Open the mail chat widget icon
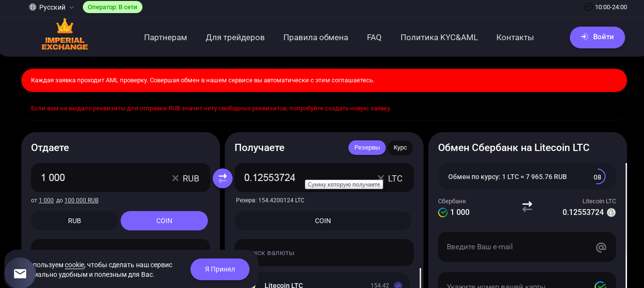Viewport: 644px width, 288px height. pos(20,273)
